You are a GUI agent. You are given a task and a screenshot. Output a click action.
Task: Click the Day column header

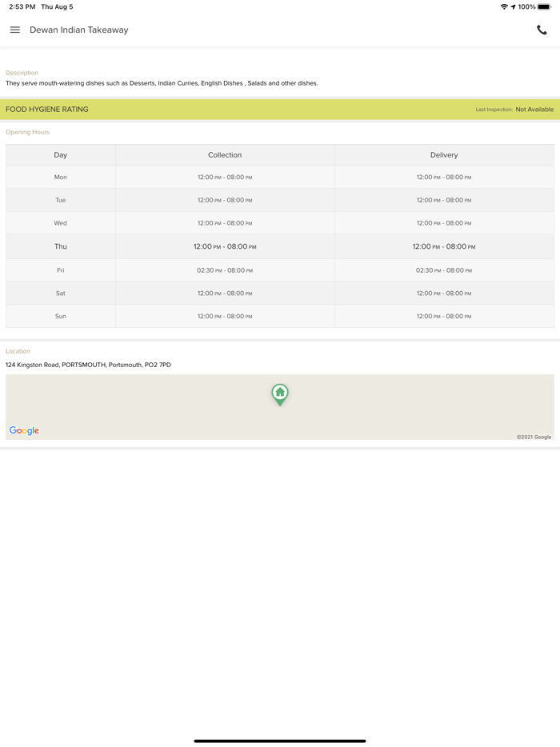61,155
